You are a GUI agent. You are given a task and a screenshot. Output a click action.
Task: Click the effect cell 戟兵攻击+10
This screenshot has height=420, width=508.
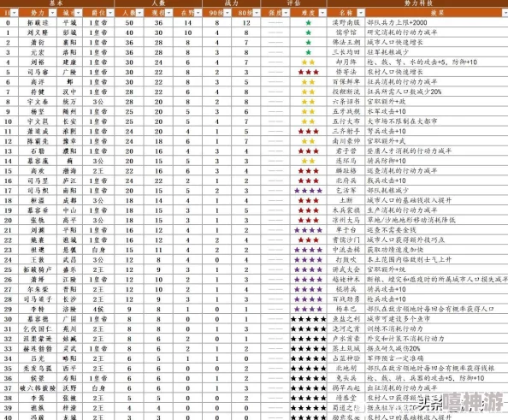[x=437, y=180]
